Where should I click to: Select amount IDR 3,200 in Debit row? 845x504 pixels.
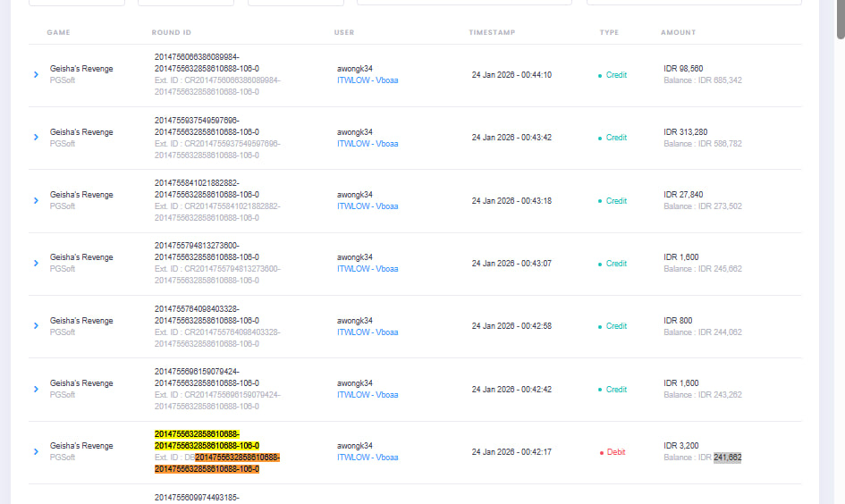coord(681,446)
